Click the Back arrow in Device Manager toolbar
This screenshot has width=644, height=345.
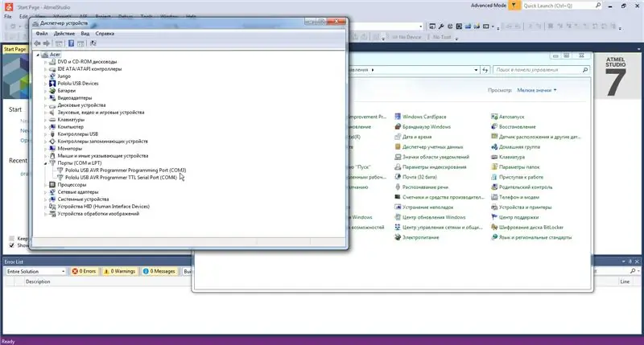(x=37, y=43)
